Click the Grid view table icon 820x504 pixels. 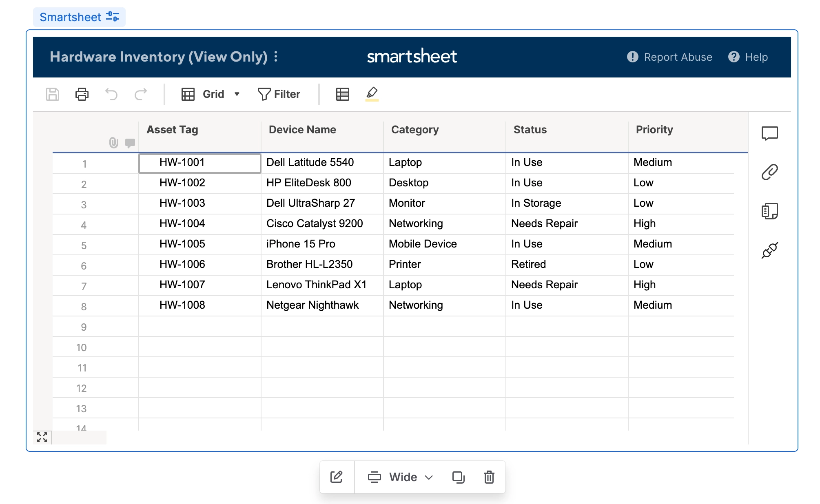188,94
